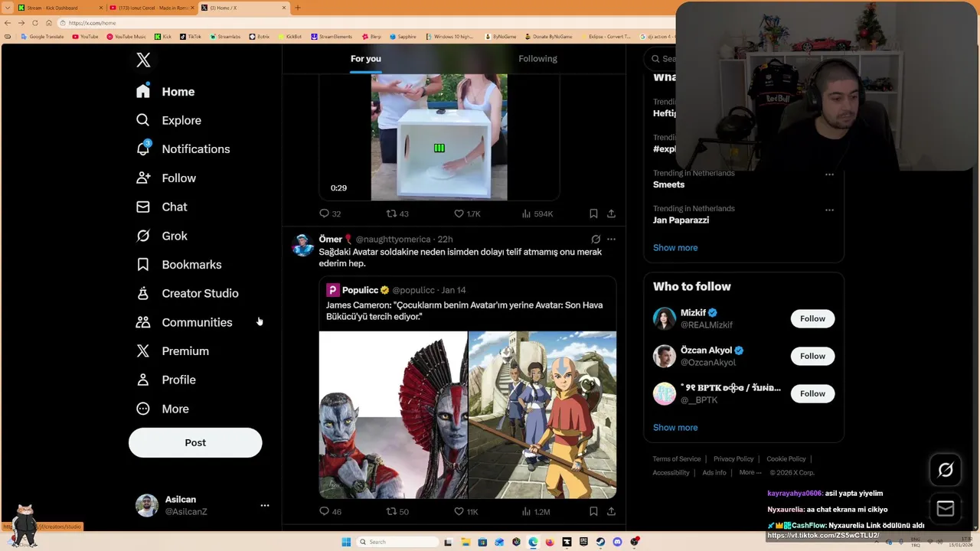Like the video post with 1.7K likes
The image size is (980, 551).
click(467, 214)
